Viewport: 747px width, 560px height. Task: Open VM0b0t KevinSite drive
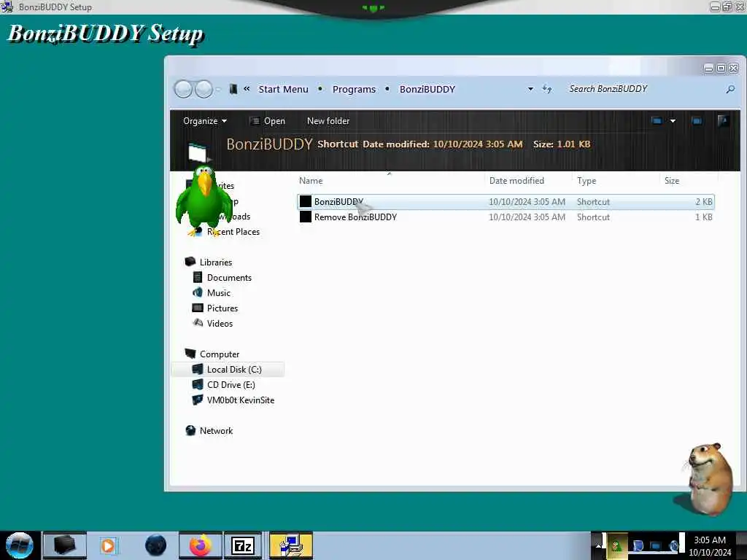[241, 400]
